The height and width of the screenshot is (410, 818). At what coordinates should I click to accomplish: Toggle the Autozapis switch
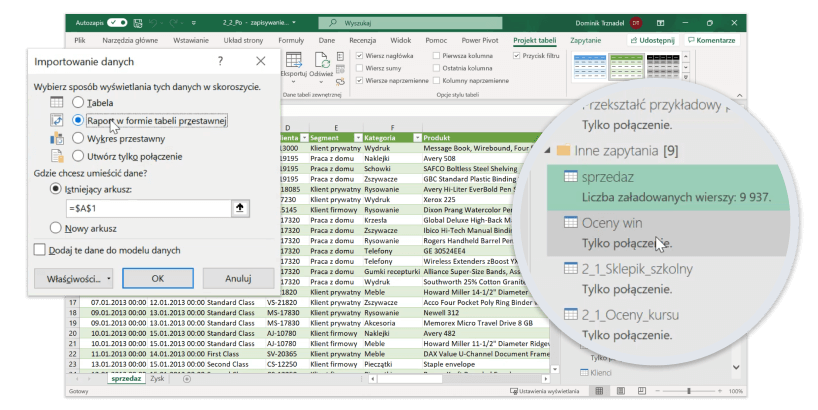(117, 22)
